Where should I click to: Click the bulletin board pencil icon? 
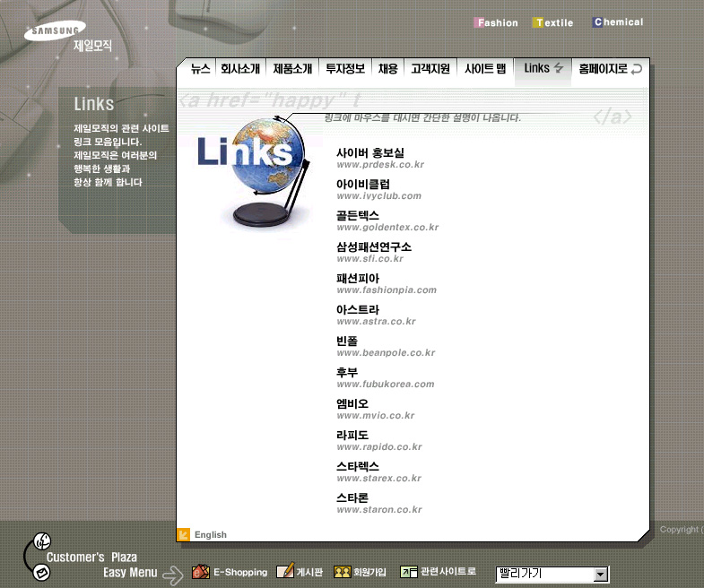pos(285,570)
